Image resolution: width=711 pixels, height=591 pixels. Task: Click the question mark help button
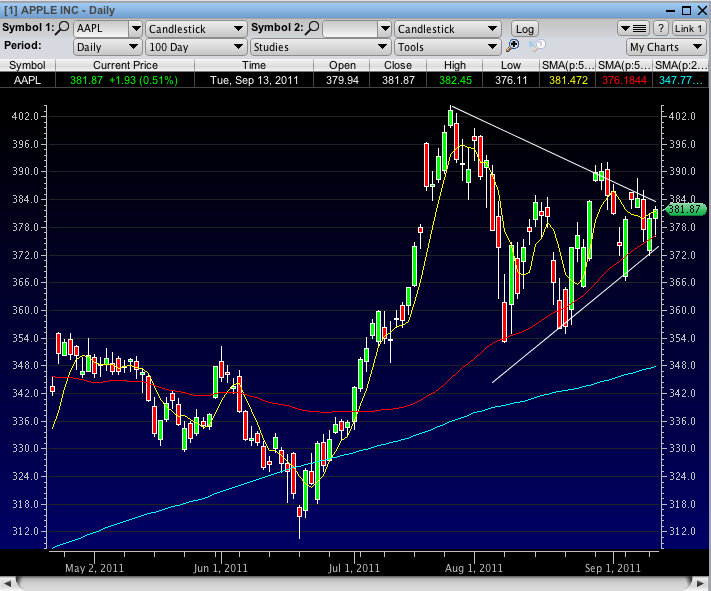point(659,28)
